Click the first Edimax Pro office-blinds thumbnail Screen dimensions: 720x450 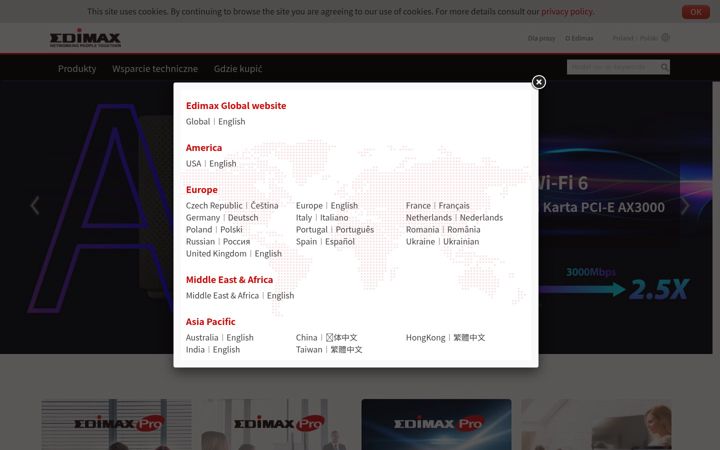click(x=117, y=424)
